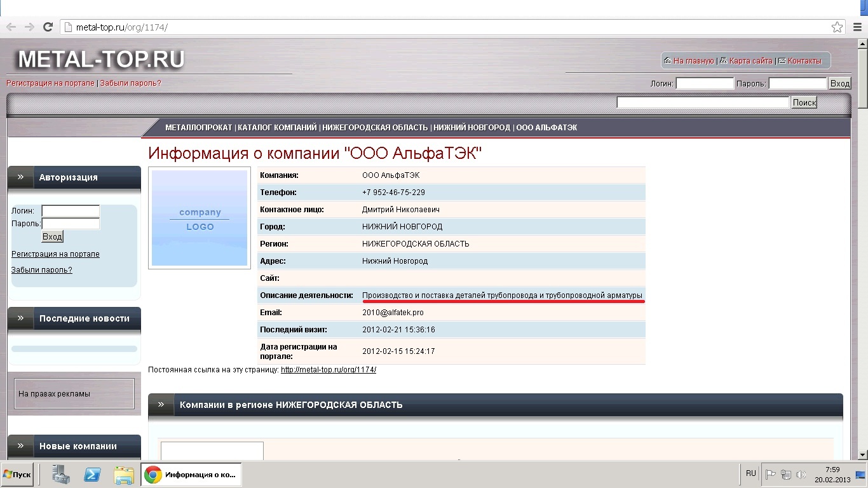Screen dimensions: 868x488
Task: Open the Explorer folder icon in taskbar
Action: 124,475
